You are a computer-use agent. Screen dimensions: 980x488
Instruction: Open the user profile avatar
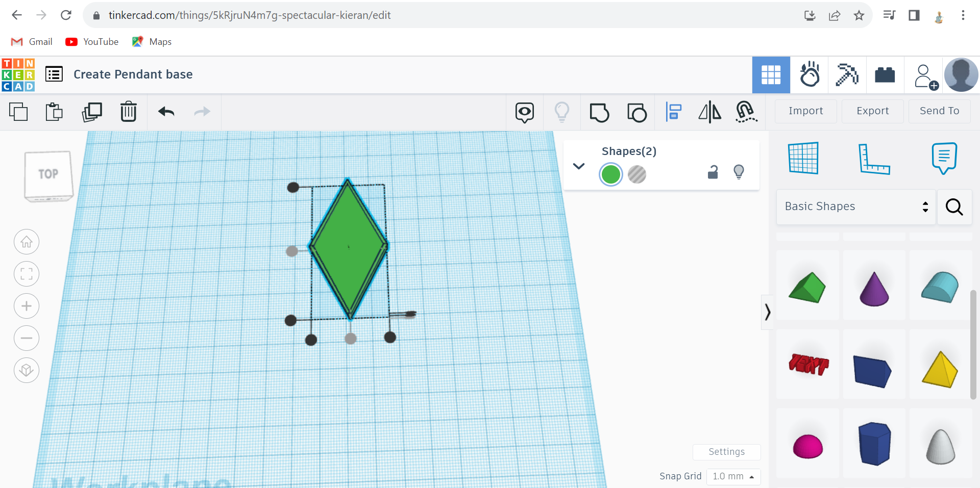coord(961,75)
